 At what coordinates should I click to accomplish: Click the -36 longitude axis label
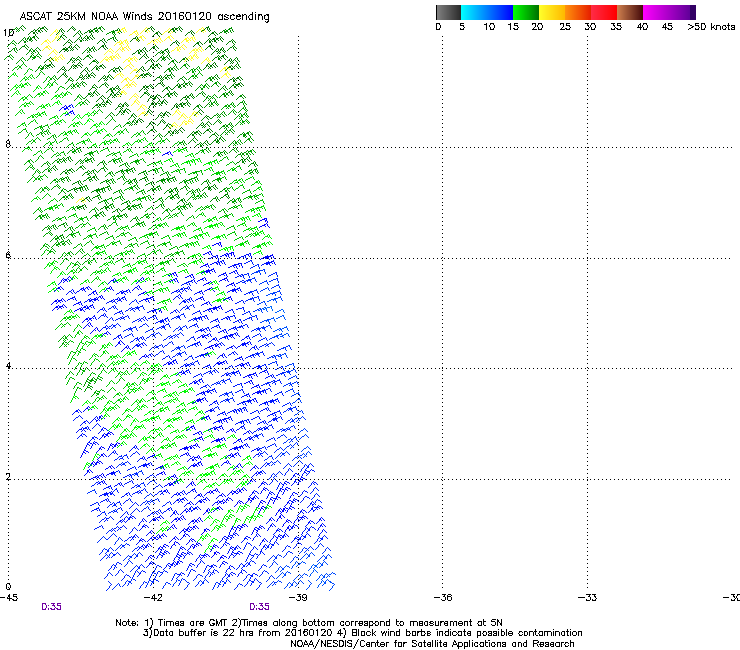[443, 598]
